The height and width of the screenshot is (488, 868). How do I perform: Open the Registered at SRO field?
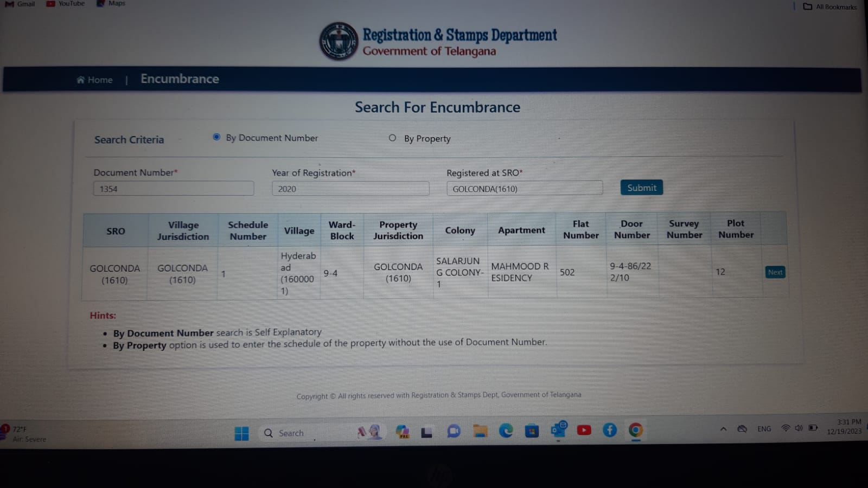[x=524, y=189]
